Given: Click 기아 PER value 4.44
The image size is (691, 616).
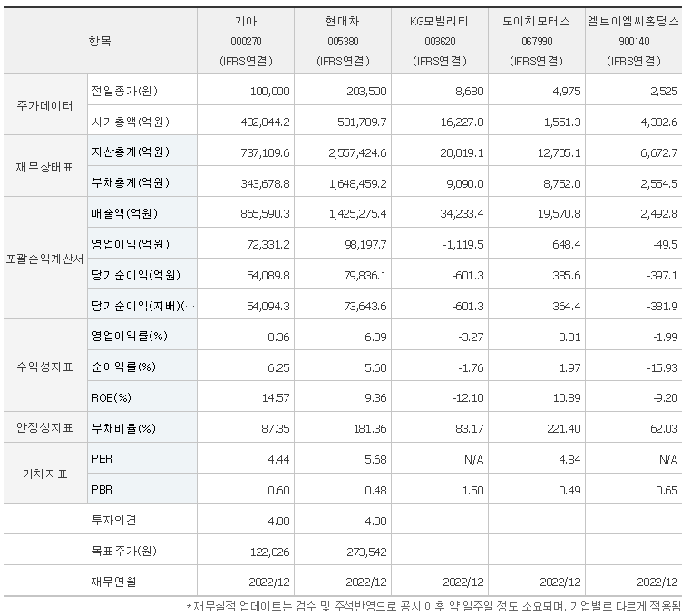Looking at the screenshot, I should point(278,459).
